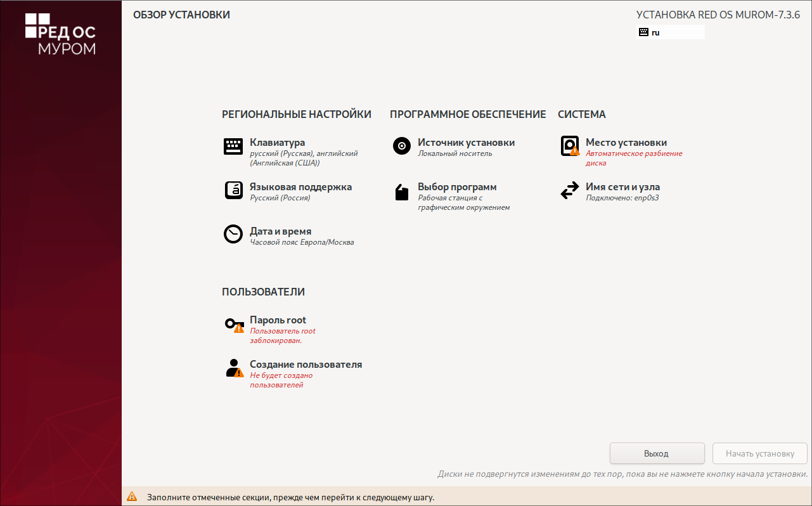Click the package icon for Выбор программ
The image size is (812, 506).
(x=401, y=192)
